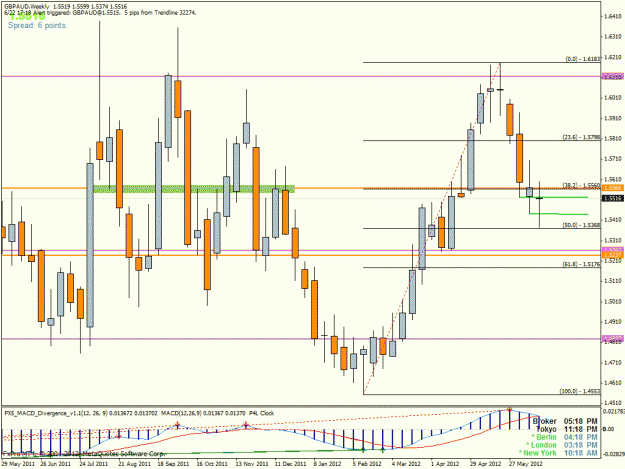Click the Tokyo 11:18 PM clock row
Screen dimensions: 625x469
(x=567, y=429)
